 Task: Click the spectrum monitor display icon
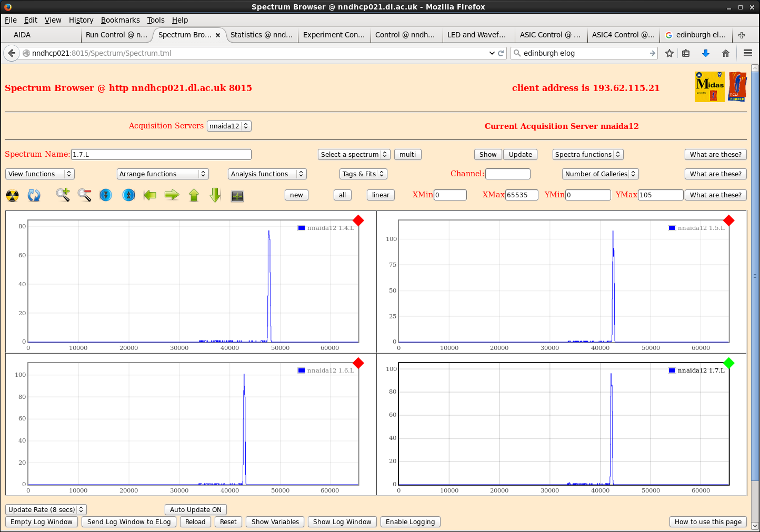pos(237,196)
